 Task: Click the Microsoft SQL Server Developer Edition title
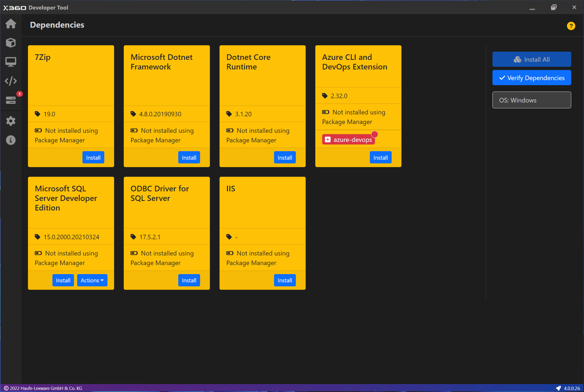coord(66,198)
